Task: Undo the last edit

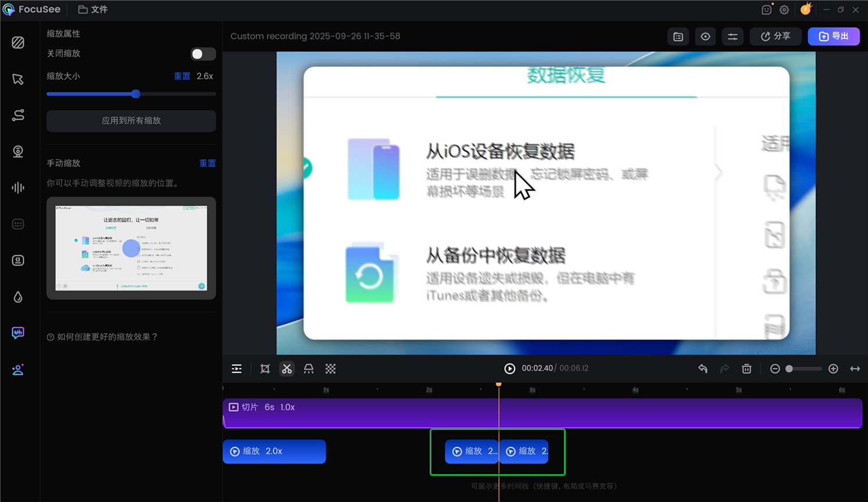Action: click(x=703, y=368)
